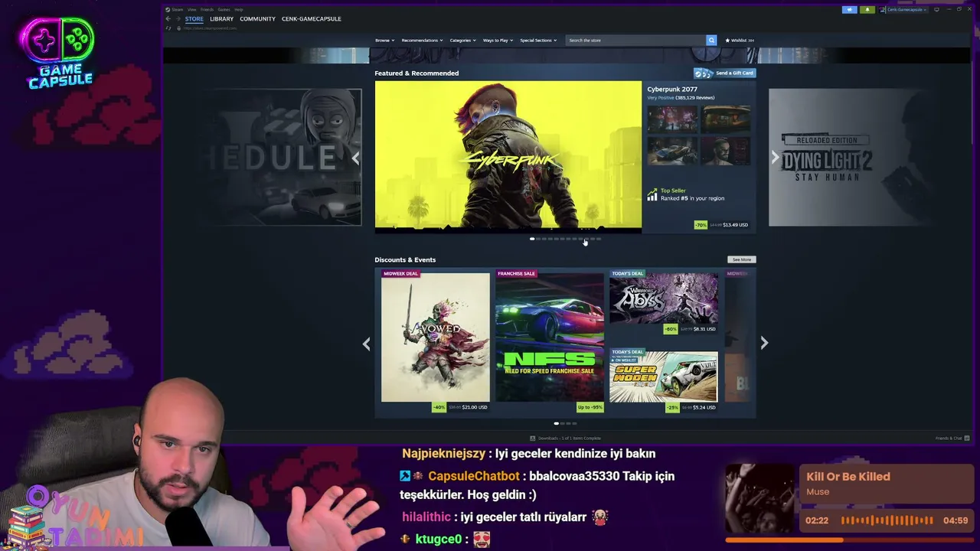Open the bottom-right Cyberpunk character screenshot thumbnail
Viewport: 980px width, 551px height.
coord(727,151)
